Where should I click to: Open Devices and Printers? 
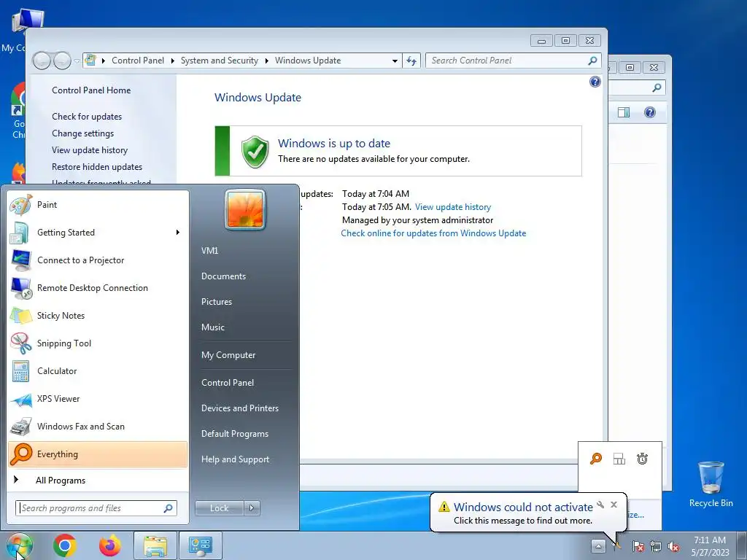(239, 408)
